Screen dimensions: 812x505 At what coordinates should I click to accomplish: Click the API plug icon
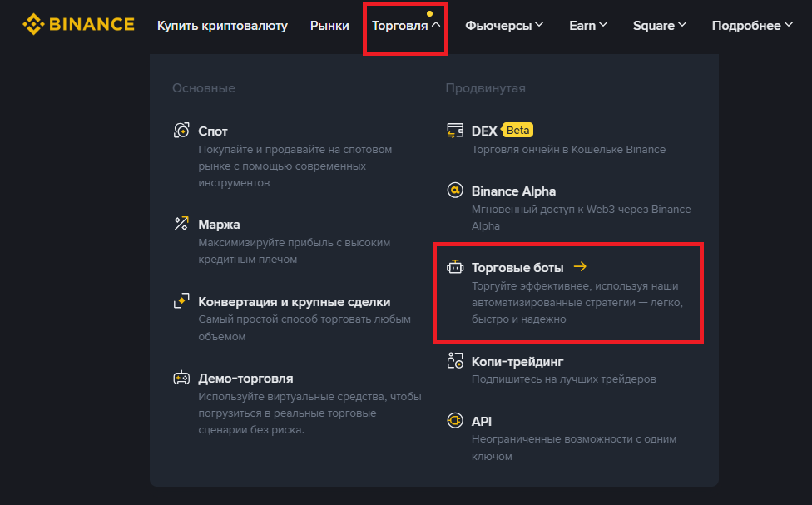pos(455,421)
